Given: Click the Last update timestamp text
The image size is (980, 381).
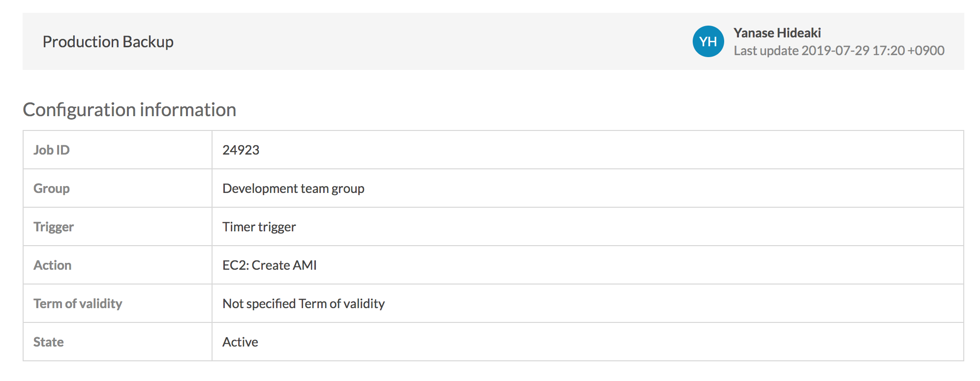Looking at the screenshot, I should (x=839, y=51).
